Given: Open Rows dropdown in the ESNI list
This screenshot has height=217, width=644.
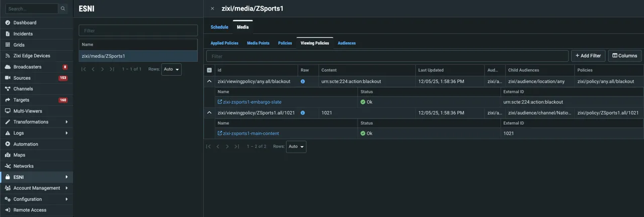Looking at the screenshot, I should point(171,69).
